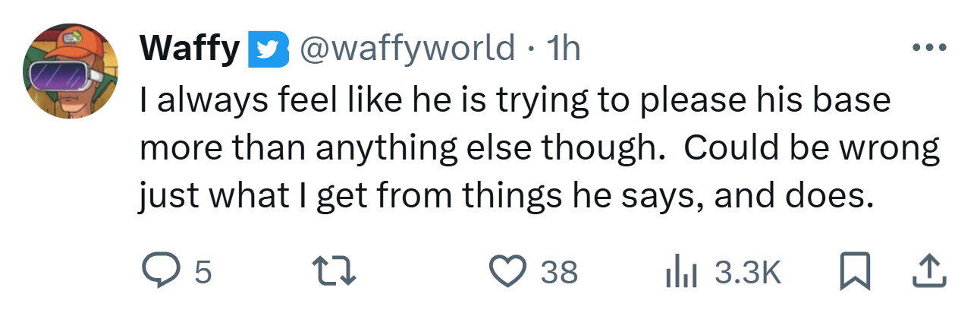Click the Waffy display name
The width and height of the screenshot is (980, 313).
click(190, 49)
